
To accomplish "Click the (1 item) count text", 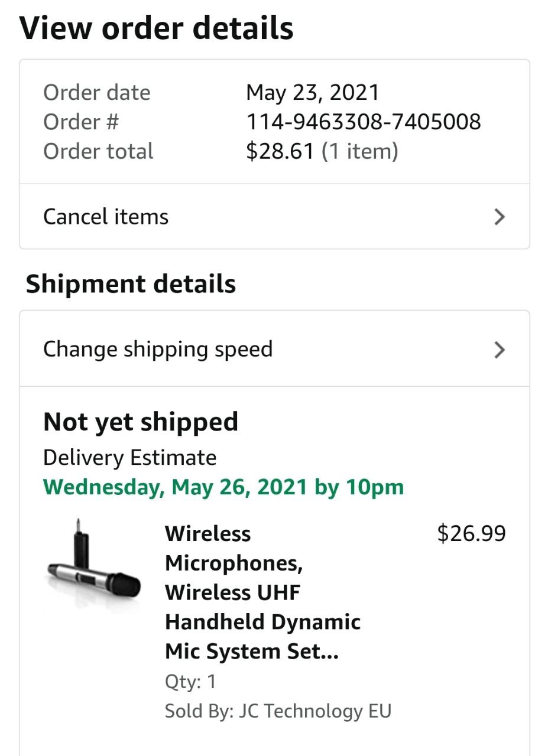I will click(x=360, y=152).
